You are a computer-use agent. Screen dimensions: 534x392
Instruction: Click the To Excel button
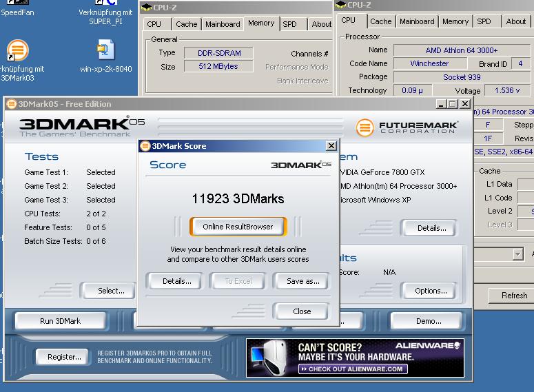point(238,281)
